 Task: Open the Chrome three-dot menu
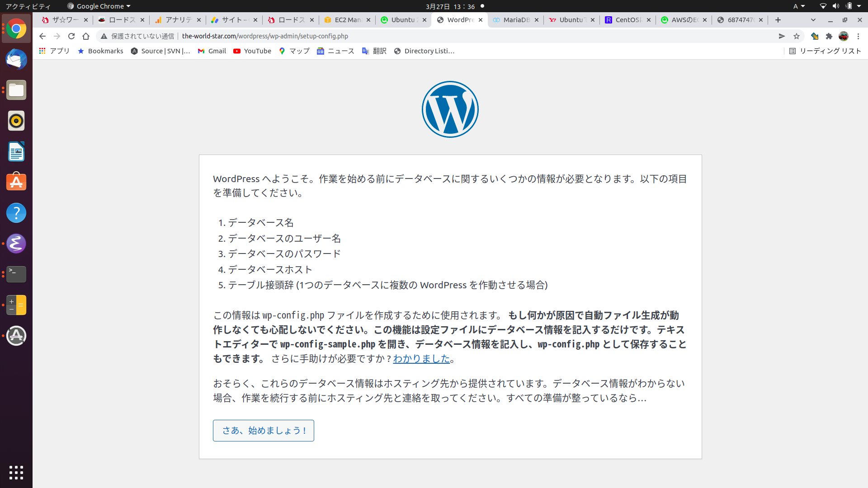(x=858, y=36)
